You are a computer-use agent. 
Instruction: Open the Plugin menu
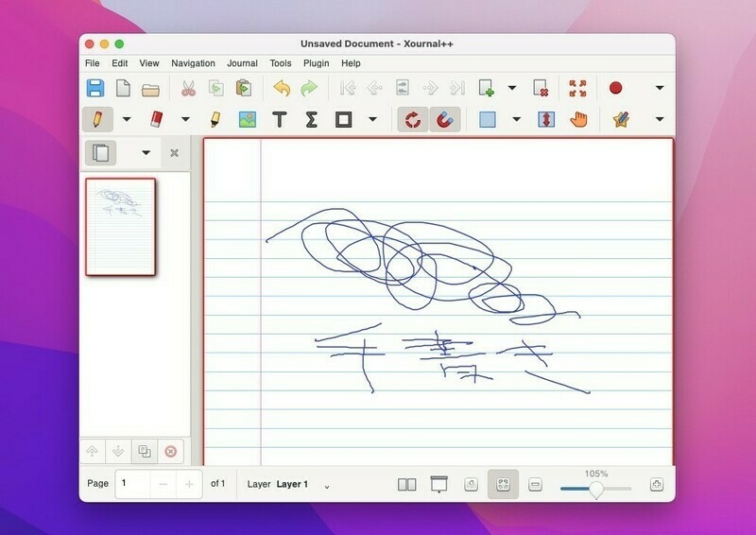coord(316,63)
